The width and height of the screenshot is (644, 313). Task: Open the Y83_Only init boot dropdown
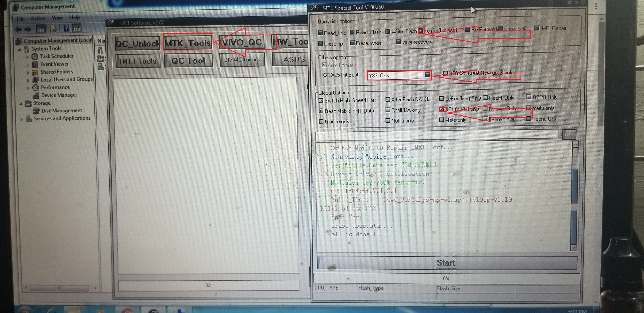427,75
